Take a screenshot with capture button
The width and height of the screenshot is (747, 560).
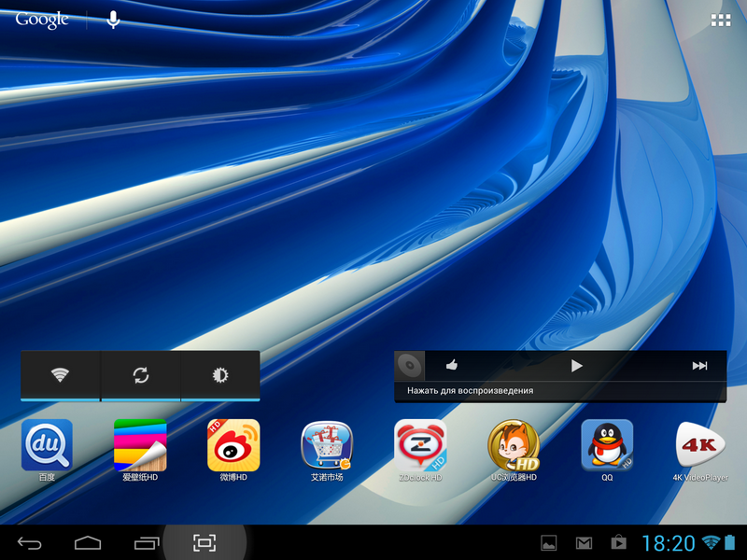point(204,543)
